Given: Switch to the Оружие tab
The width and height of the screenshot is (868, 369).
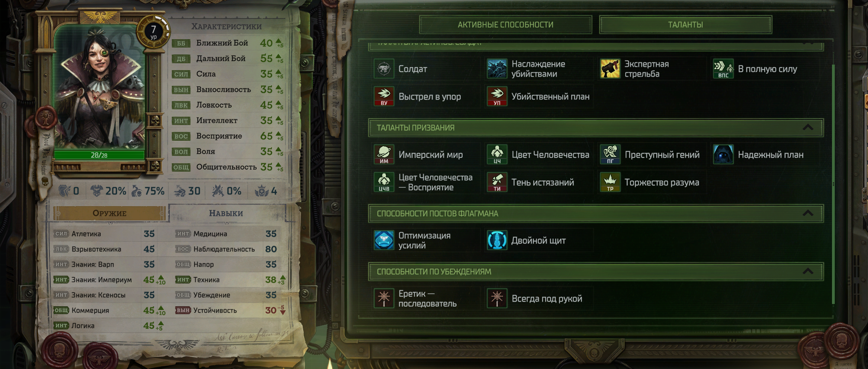Looking at the screenshot, I should pos(109,213).
